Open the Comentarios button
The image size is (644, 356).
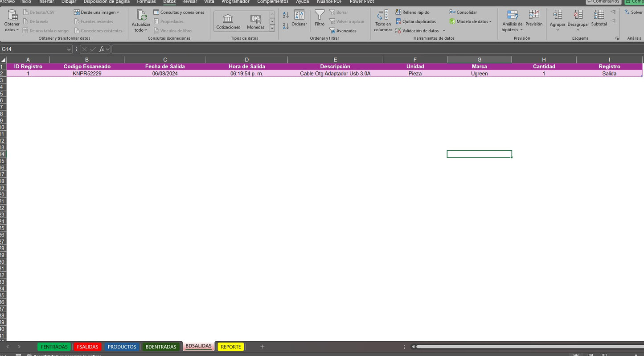[x=603, y=2]
